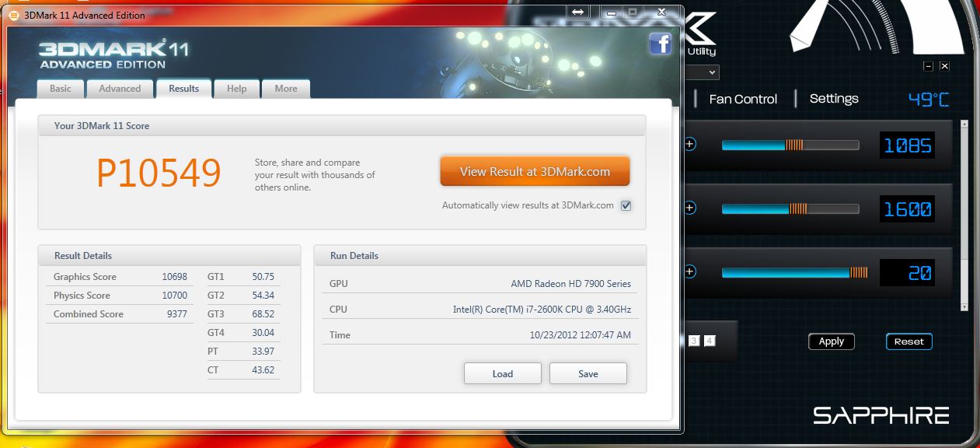Click the plus button beside the 1085 slider
980x448 pixels.
pos(690,145)
